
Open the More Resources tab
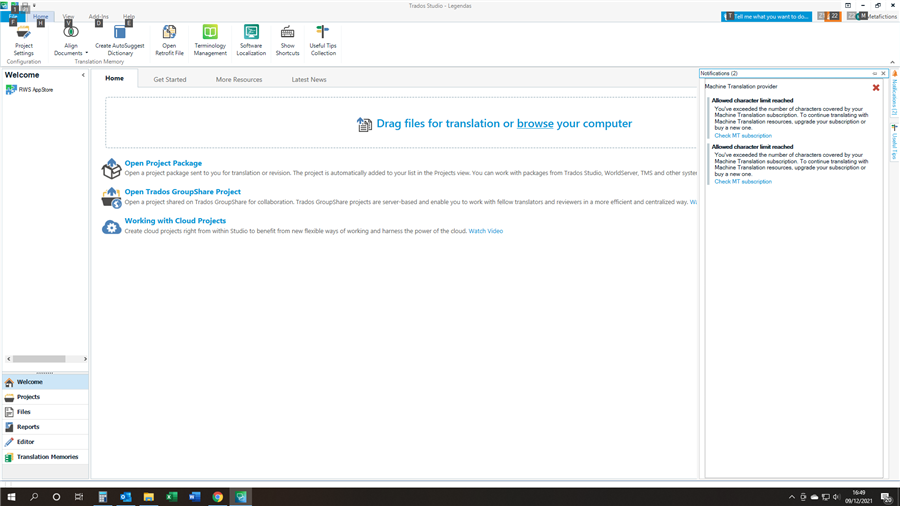(239, 80)
